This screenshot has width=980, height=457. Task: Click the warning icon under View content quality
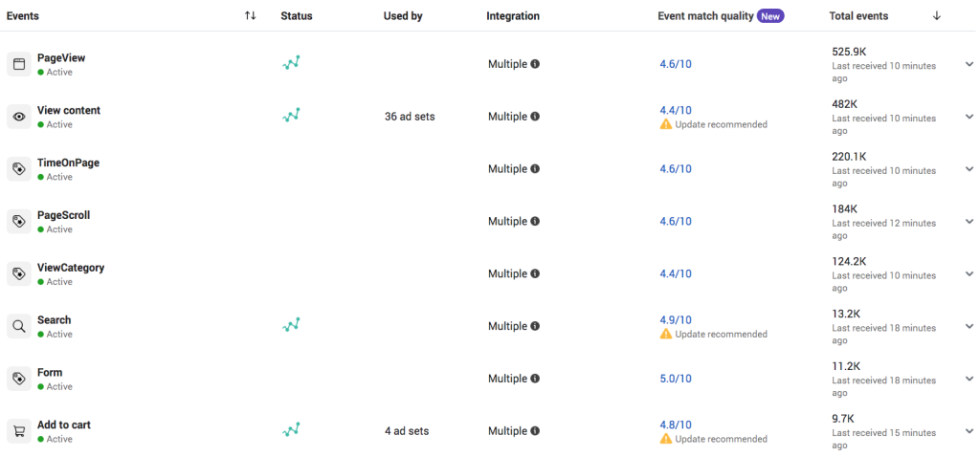(x=666, y=124)
